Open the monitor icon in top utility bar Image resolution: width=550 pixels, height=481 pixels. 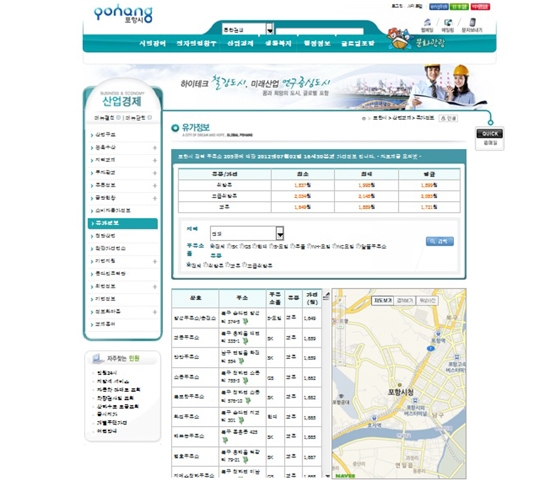[448, 22]
